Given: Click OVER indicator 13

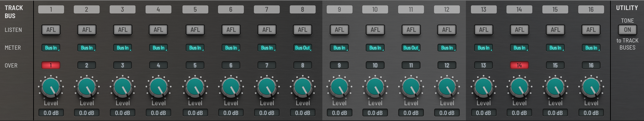Looking at the screenshot, I should click(484, 65).
